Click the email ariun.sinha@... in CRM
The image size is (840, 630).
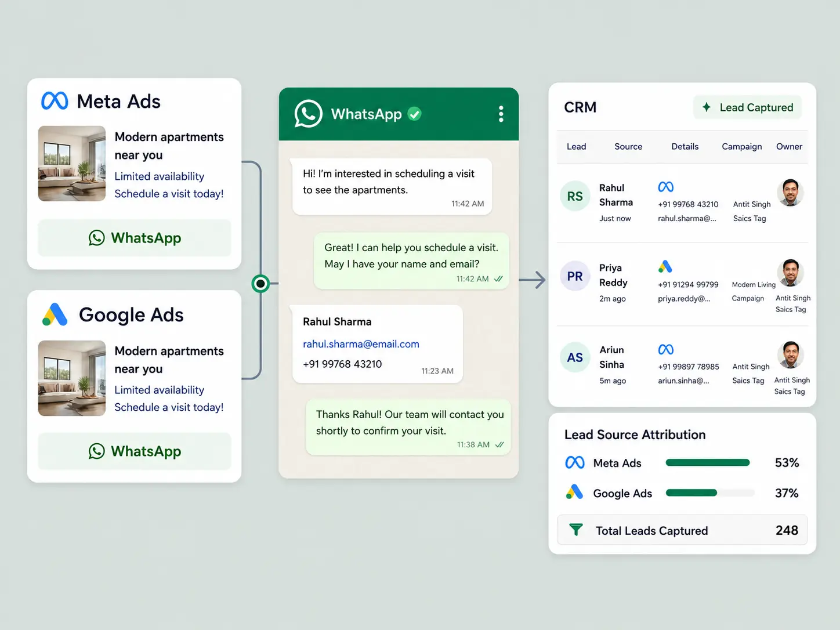683,381
